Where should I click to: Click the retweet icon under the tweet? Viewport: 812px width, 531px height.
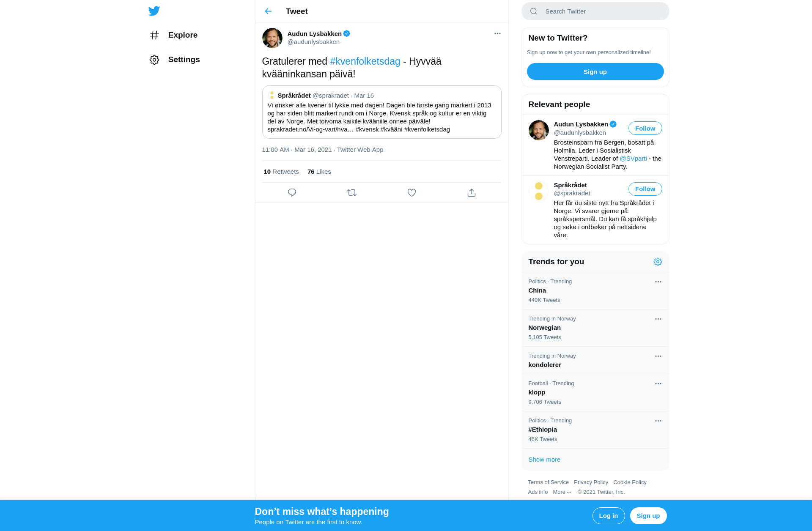[x=352, y=193]
